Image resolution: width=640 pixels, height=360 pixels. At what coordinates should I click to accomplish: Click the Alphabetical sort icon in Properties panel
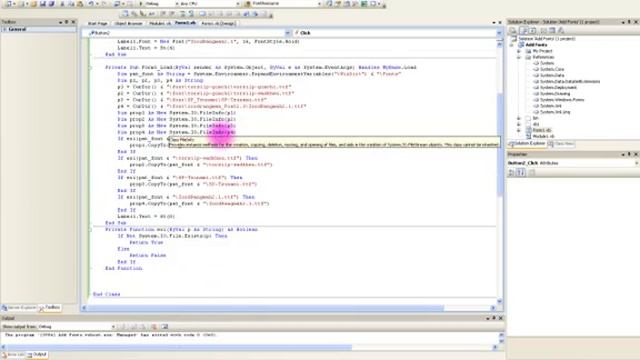coord(521,173)
